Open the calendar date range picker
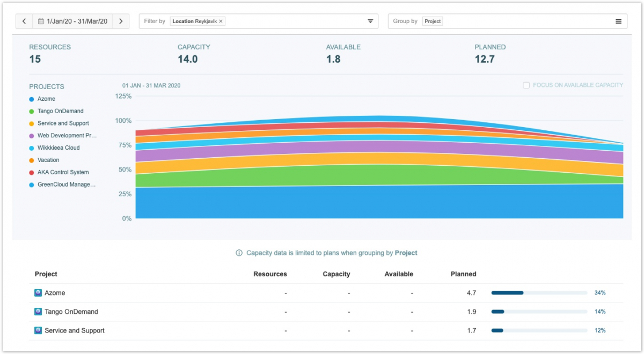Image resolution: width=644 pixels, height=354 pixels. (x=73, y=21)
